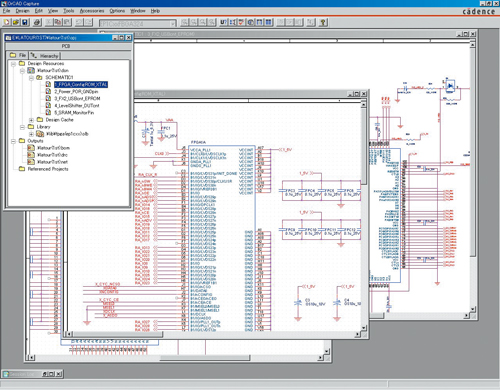The height and width of the screenshot is (390, 500).
Task: Select page 1_FPGA_ConfigROM_XTAL
Action: (x=81, y=84)
